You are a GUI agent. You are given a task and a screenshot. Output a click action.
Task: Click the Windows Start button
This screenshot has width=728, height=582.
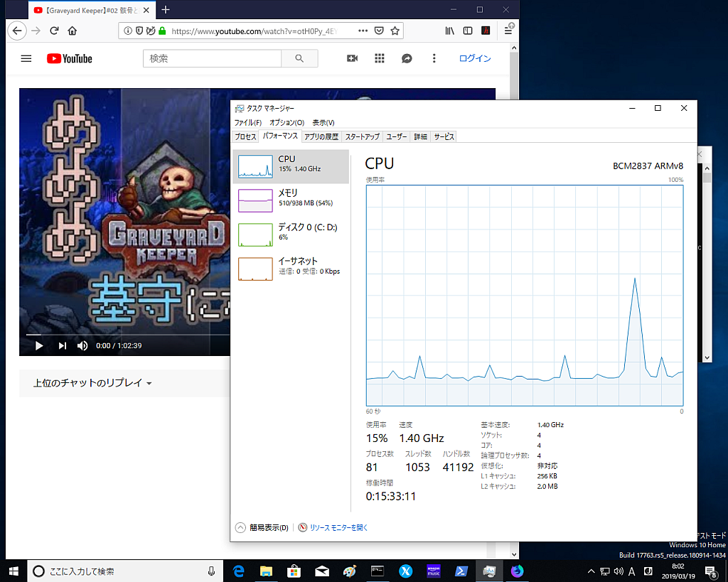coord(13,571)
